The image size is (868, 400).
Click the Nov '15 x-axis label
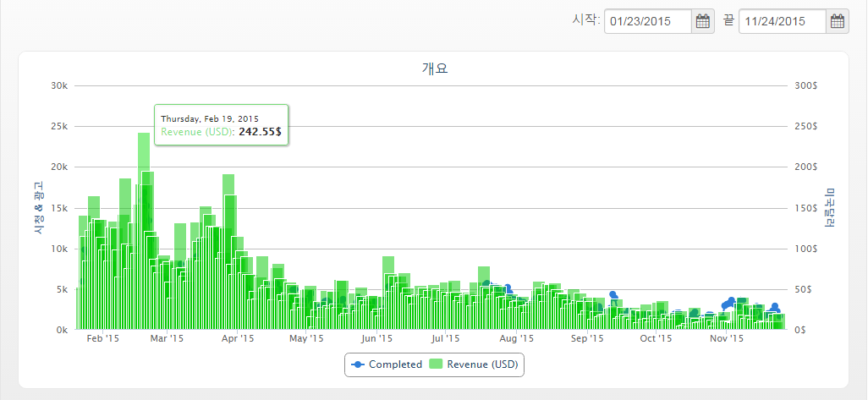tap(726, 339)
